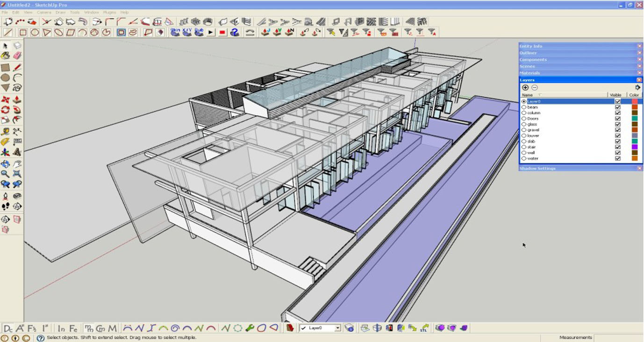The image size is (644, 342).
Task: Click the stair layer purple color swatch
Action: point(635,147)
